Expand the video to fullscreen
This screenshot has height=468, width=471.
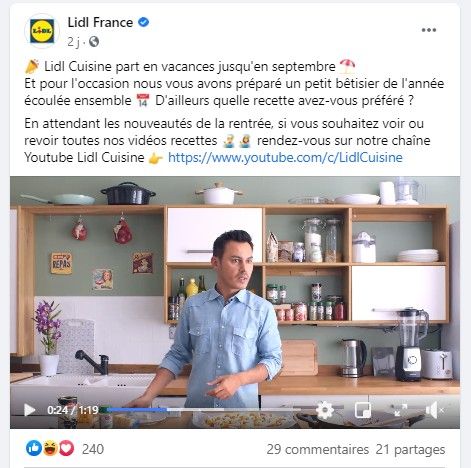click(x=400, y=410)
